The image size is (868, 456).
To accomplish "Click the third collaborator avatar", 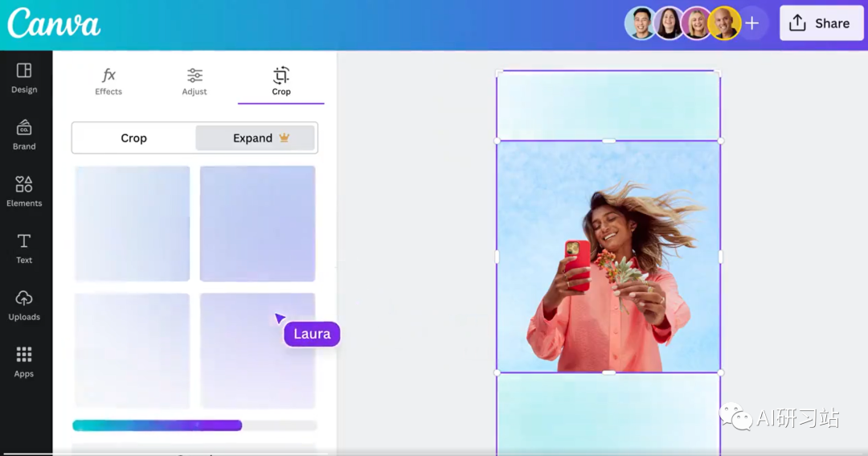I will (x=696, y=23).
